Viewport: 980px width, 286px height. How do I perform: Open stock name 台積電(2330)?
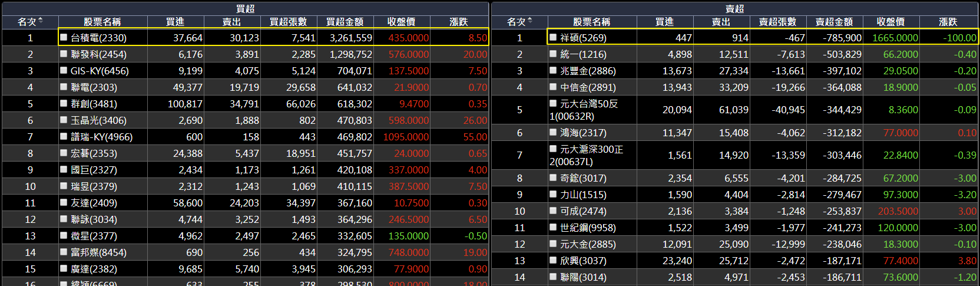[98, 38]
